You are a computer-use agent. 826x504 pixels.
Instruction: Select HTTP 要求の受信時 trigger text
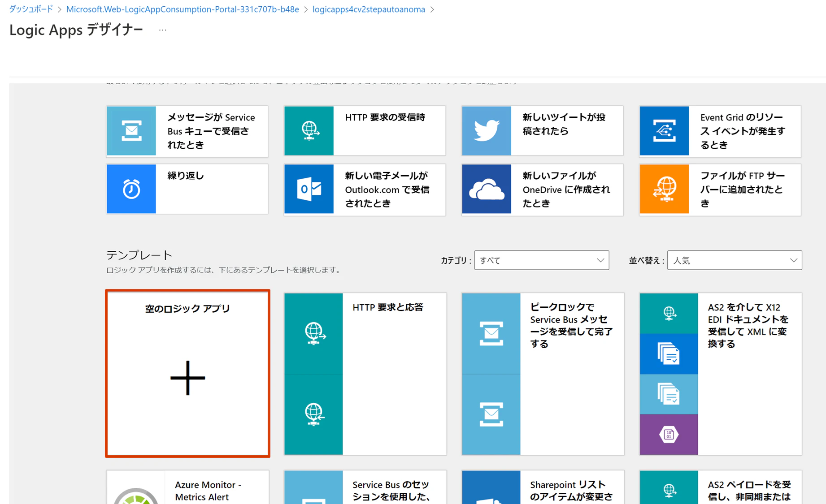(x=385, y=117)
